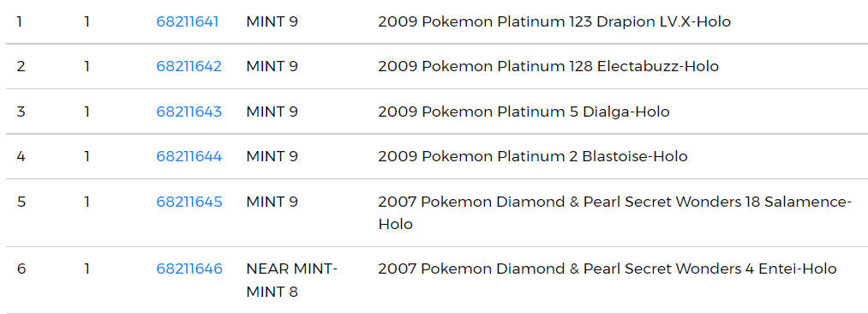Click quantity value in the Entei row
This screenshot has height=314, width=868.
(87, 269)
